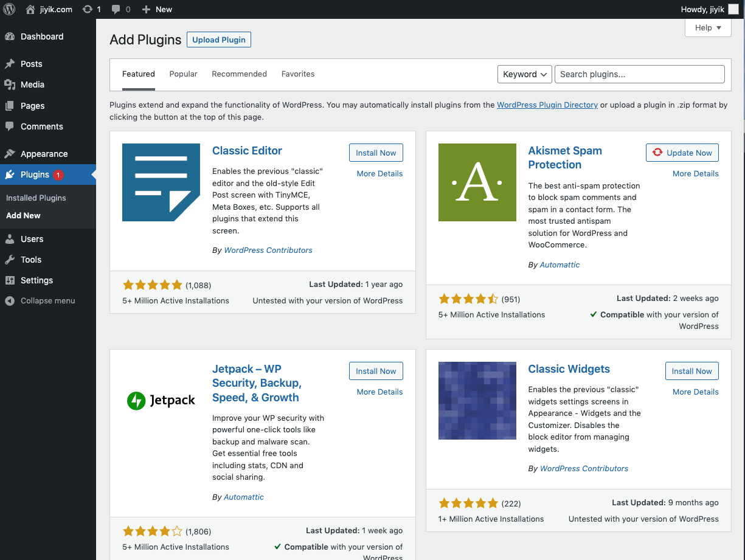Image resolution: width=745 pixels, height=560 pixels.
Task: Switch to the Popular tab
Action: point(184,74)
